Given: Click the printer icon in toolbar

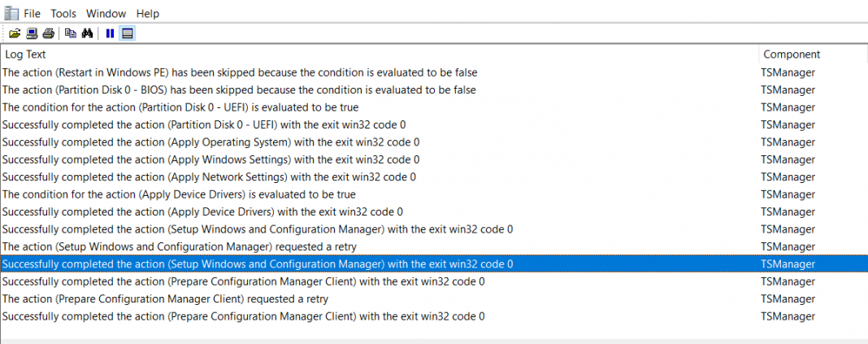Looking at the screenshot, I should tap(49, 34).
